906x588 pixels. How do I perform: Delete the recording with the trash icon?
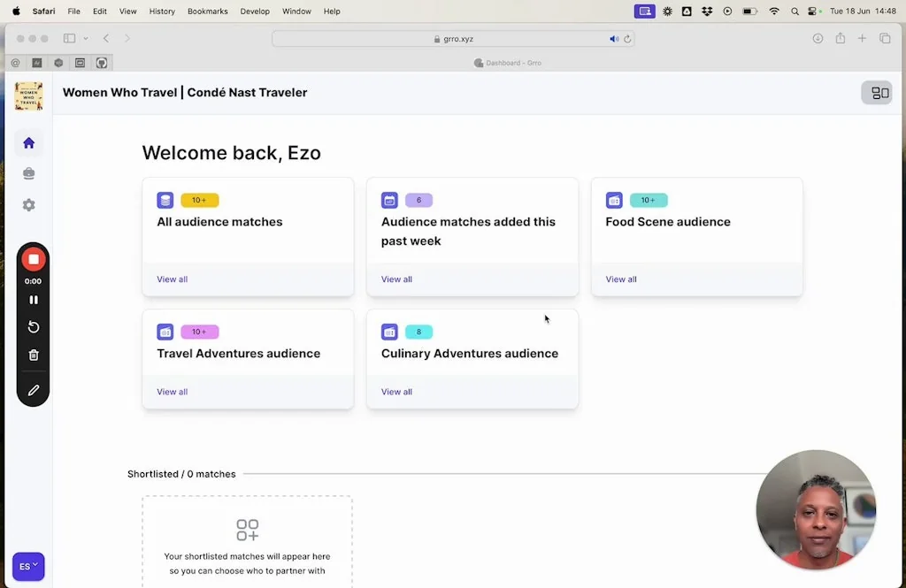(34, 355)
